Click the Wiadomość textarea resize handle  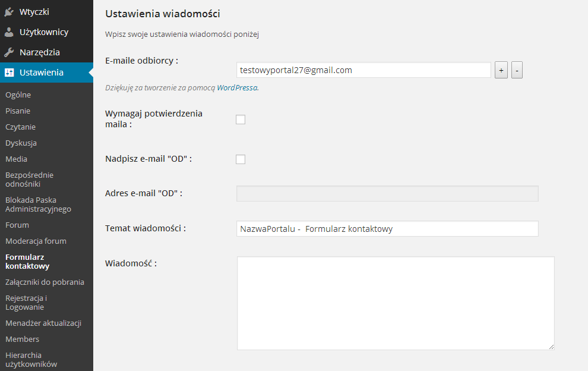(x=551, y=347)
